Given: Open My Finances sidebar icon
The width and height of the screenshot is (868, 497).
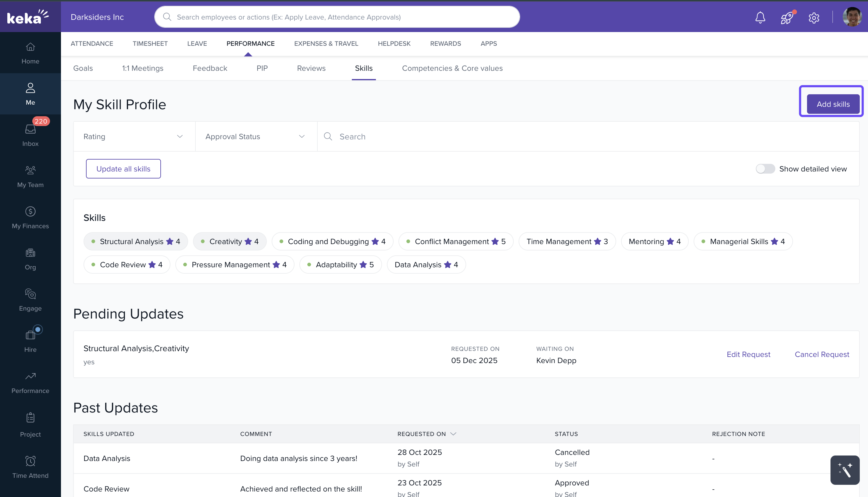Looking at the screenshot, I should 30,218.
